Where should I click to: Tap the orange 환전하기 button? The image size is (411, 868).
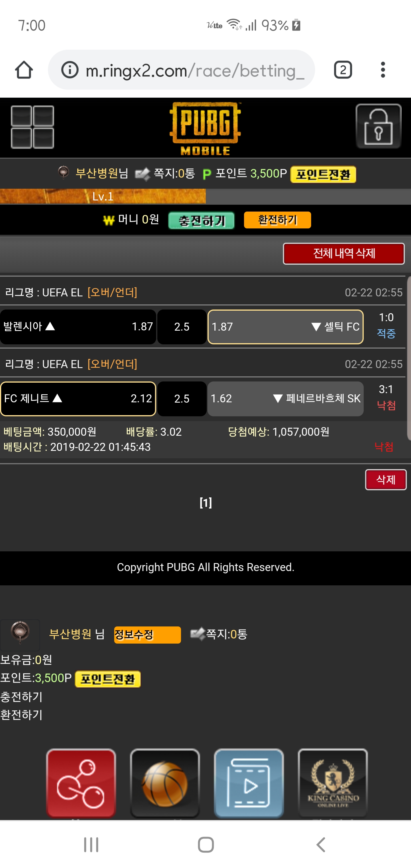point(277,220)
